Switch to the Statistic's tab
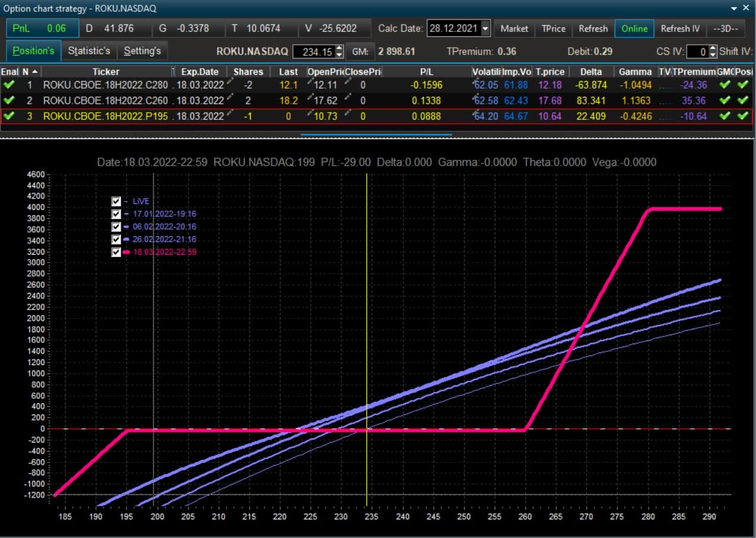Viewport: 756px width, 538px height. coord(89,51)
